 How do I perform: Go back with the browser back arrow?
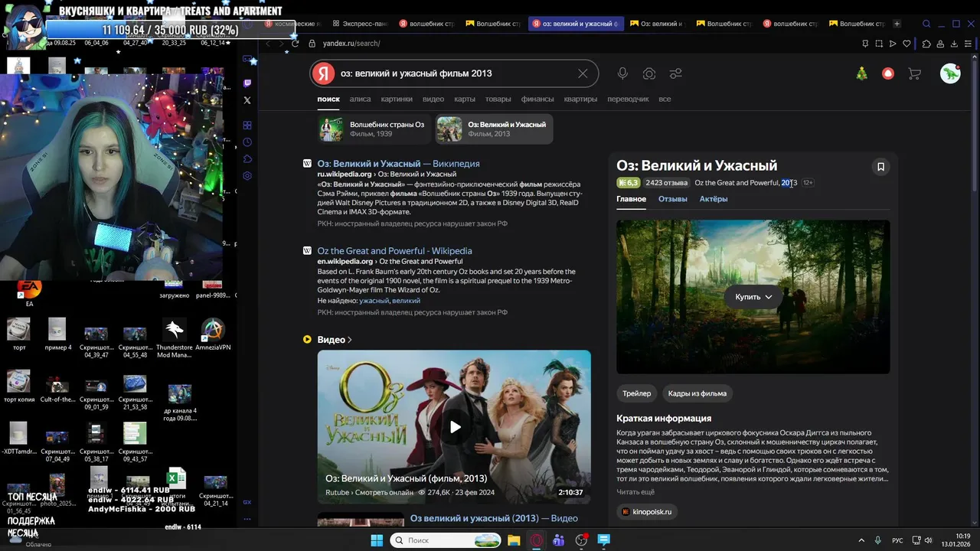point(267,44)
